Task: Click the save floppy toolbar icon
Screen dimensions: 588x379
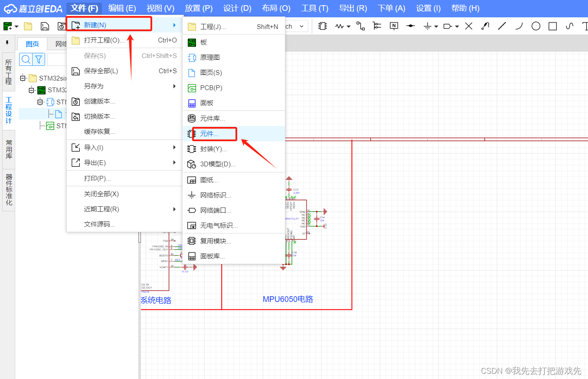Action: [x=45, y=26]
